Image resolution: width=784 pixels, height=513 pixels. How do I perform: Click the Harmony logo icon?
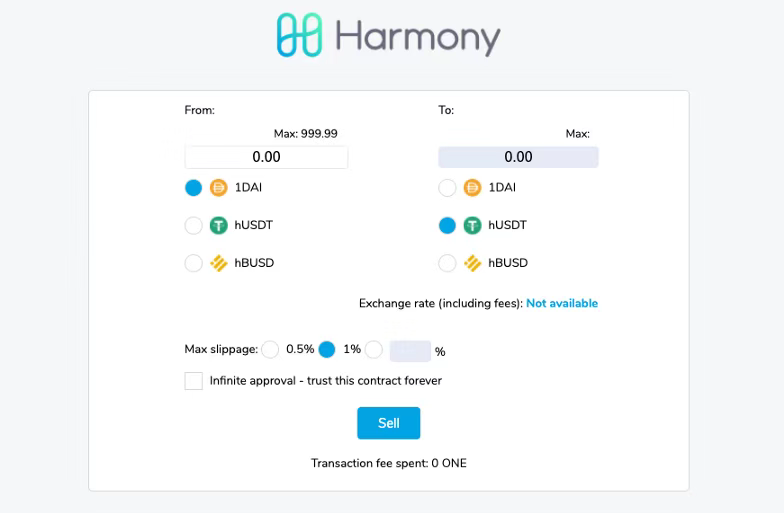tap(300, 35)
